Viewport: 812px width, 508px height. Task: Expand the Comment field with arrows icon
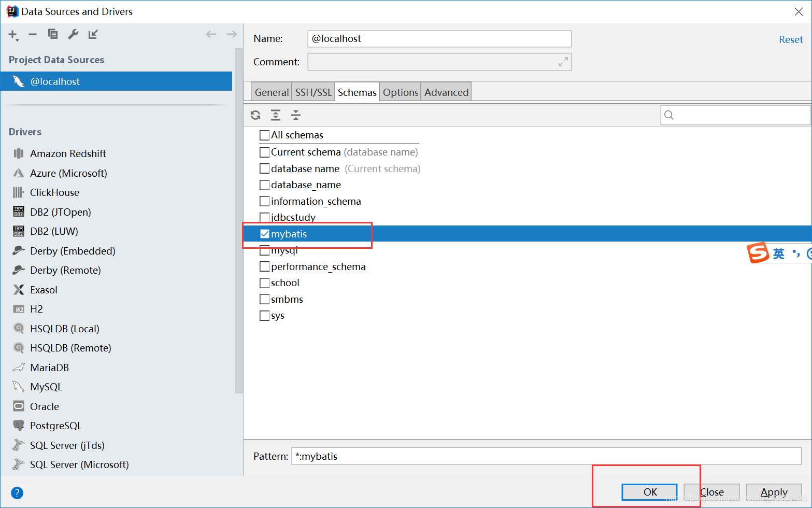[563, 62]
